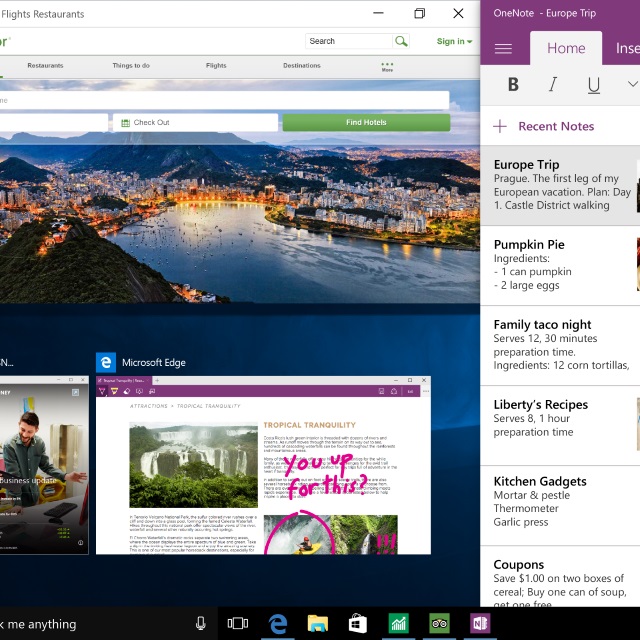Viewport: 640px width, 640px height.
Task: Open a new tab in the Edge thumbnail
Action: 157,380
